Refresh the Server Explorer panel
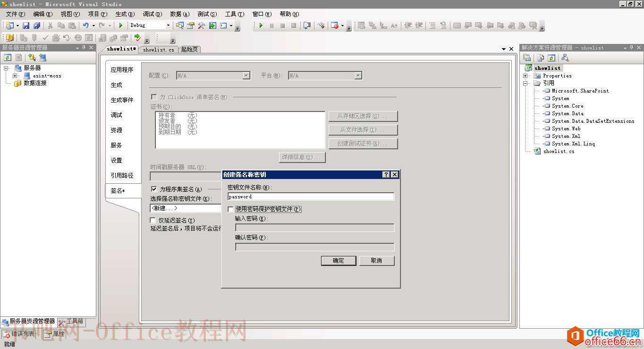This screenshot has height=349, width=644. [x=8, y=58]
